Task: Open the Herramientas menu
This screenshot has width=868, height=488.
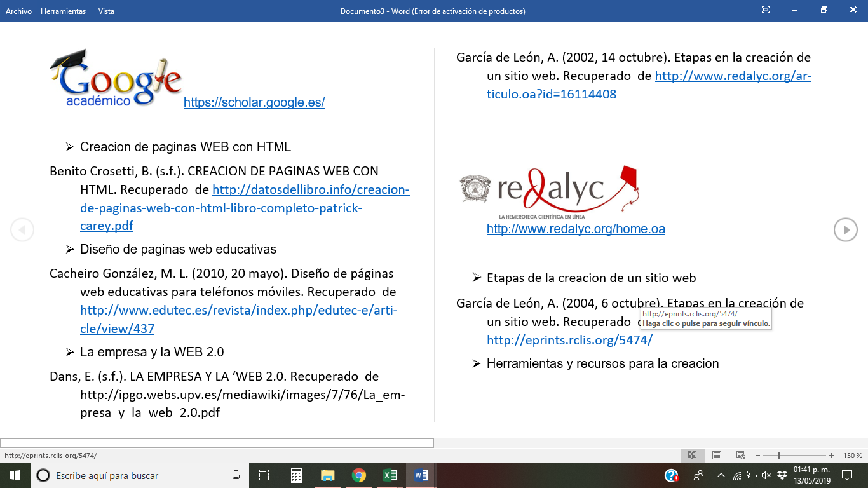Action: pyautogui.click(x=63, y=11)
